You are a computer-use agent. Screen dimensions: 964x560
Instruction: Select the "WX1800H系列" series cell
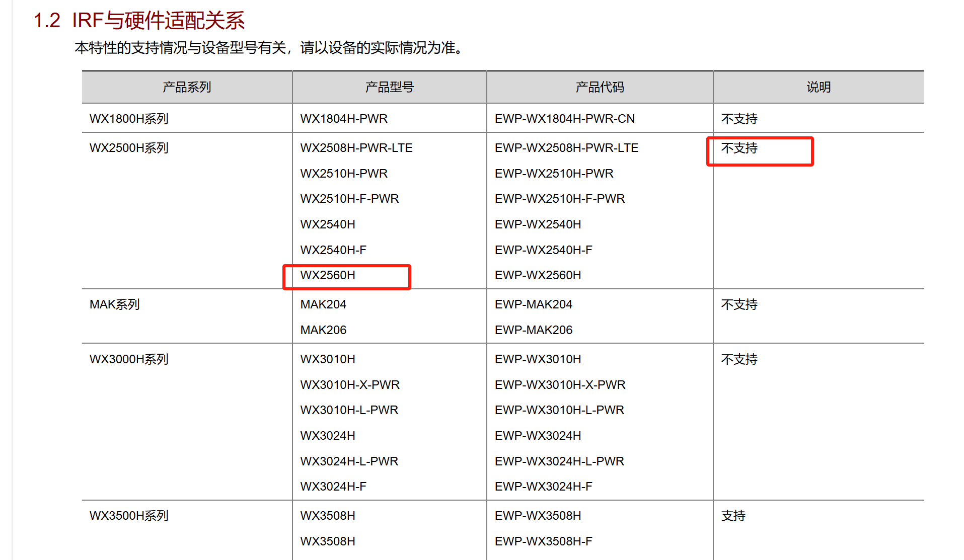click(x=129, y=119)
